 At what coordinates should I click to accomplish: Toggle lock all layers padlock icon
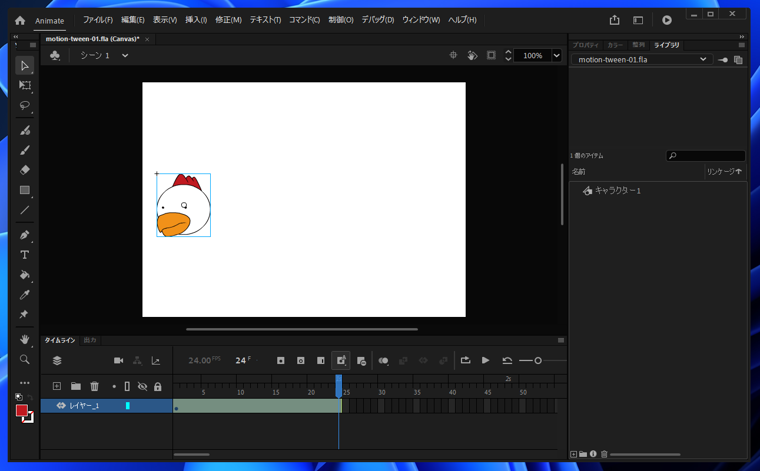[x=157, y=386]
